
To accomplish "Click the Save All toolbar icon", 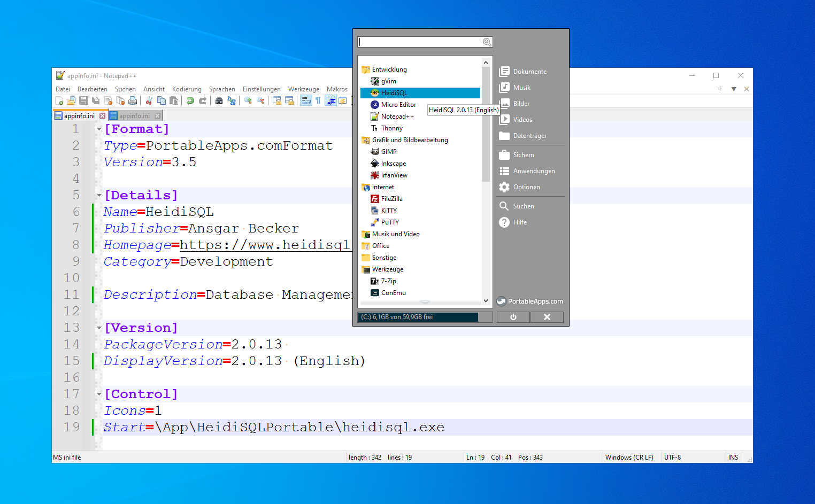I will point(96,100).
